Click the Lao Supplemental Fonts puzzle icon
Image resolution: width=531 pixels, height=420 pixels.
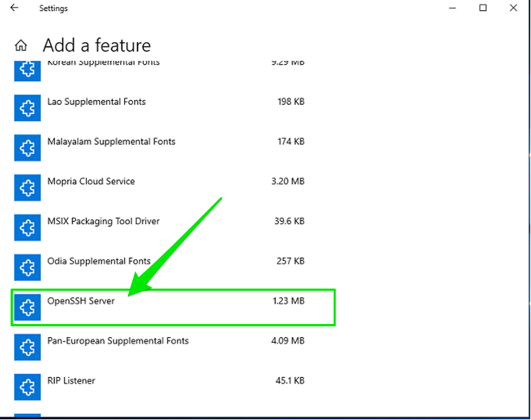pyautogui.click(x=27, y=108)
